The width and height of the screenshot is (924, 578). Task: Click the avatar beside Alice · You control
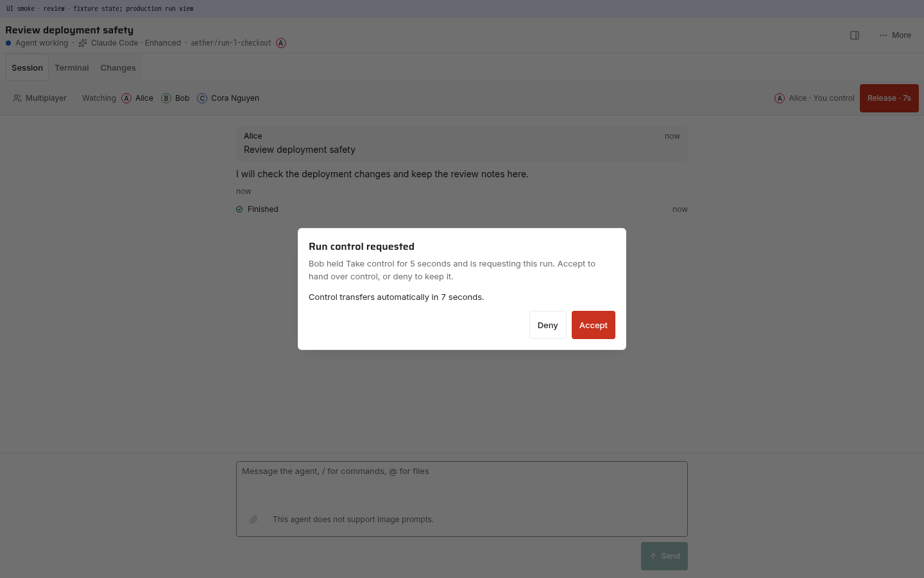(780, 98)
